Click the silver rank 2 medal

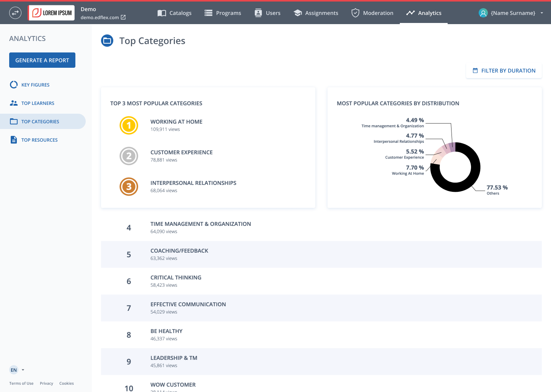[x=129, y=156]
